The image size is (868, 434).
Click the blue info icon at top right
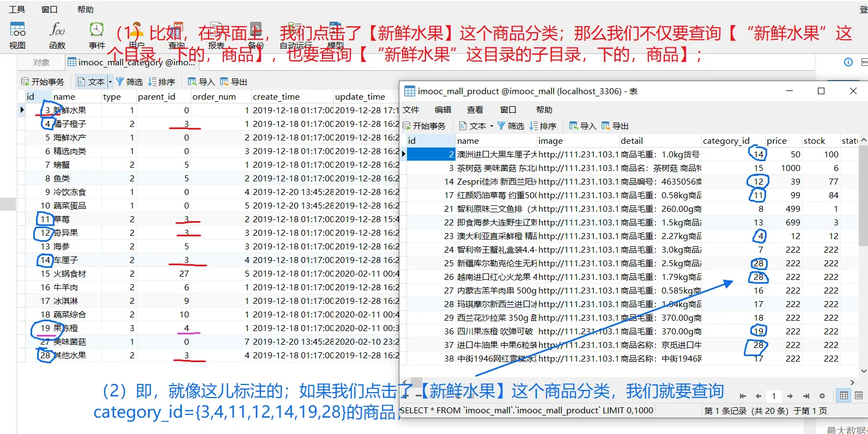(848, 62)
